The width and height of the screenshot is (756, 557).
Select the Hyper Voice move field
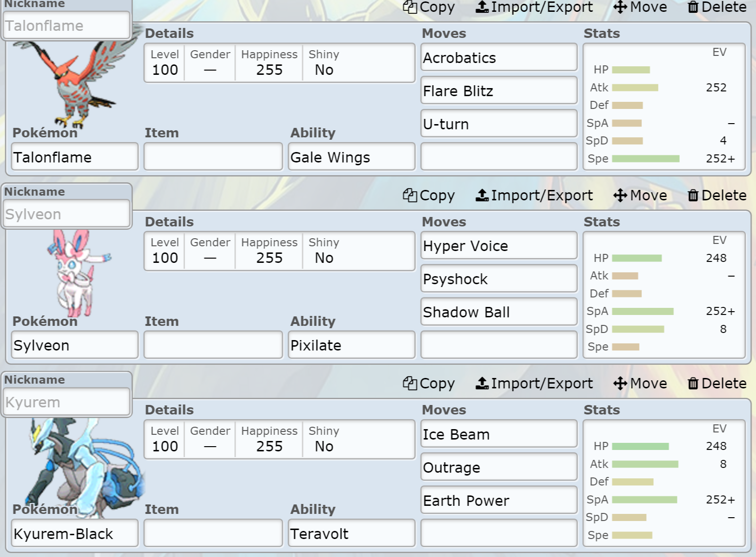[x=499, y=245]
